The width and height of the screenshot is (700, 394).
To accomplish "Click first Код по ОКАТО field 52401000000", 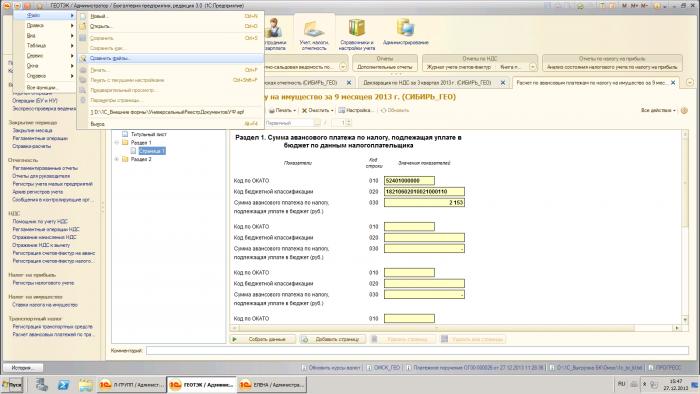I will pos(409,181).
